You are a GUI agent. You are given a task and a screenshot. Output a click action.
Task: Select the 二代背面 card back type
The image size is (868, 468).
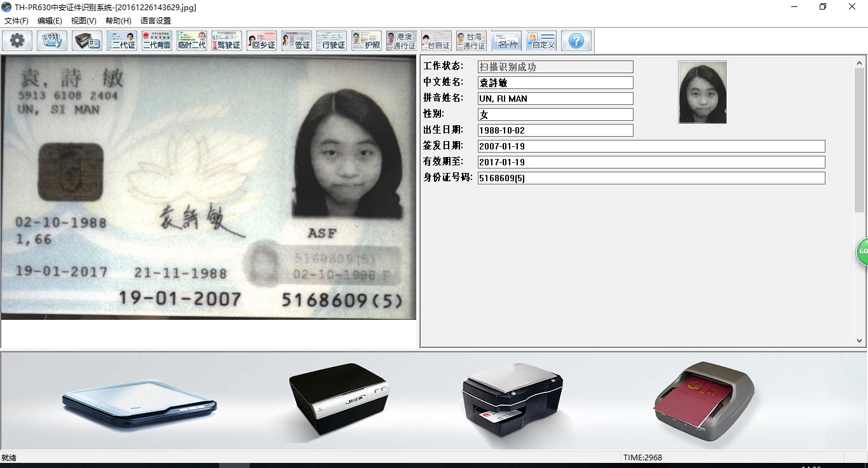pyautogui.click(x=157, y=41)
